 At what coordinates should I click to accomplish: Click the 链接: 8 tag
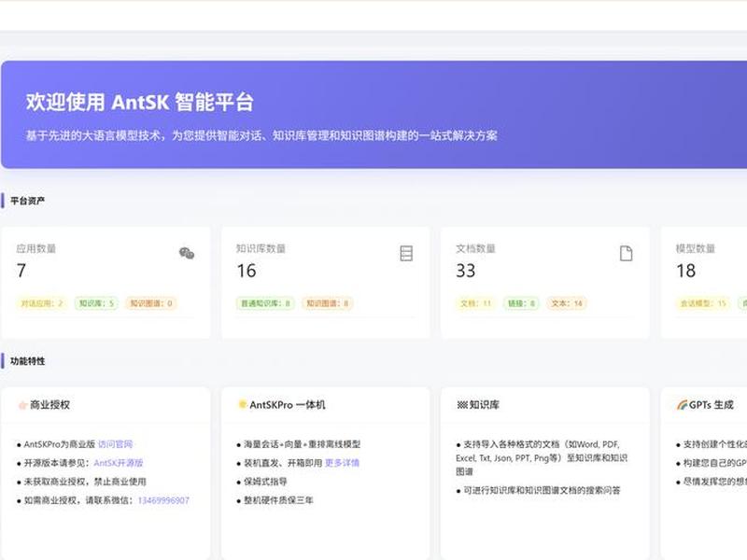(521, 303)
